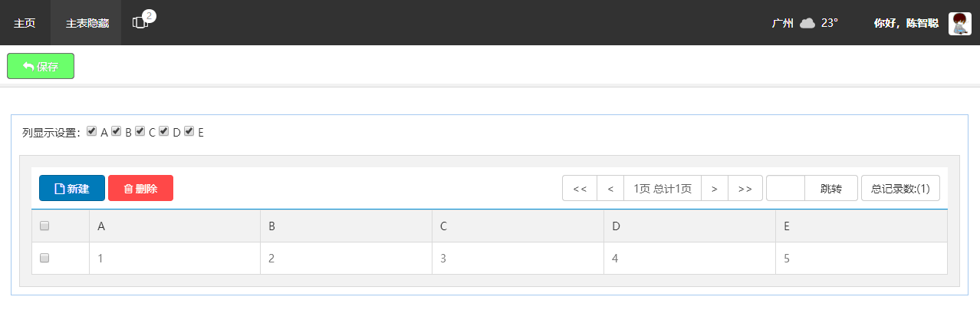Select the first table row checkbox
The height and width of the screenshot is (310, 980).
click(x=44, y=258)
